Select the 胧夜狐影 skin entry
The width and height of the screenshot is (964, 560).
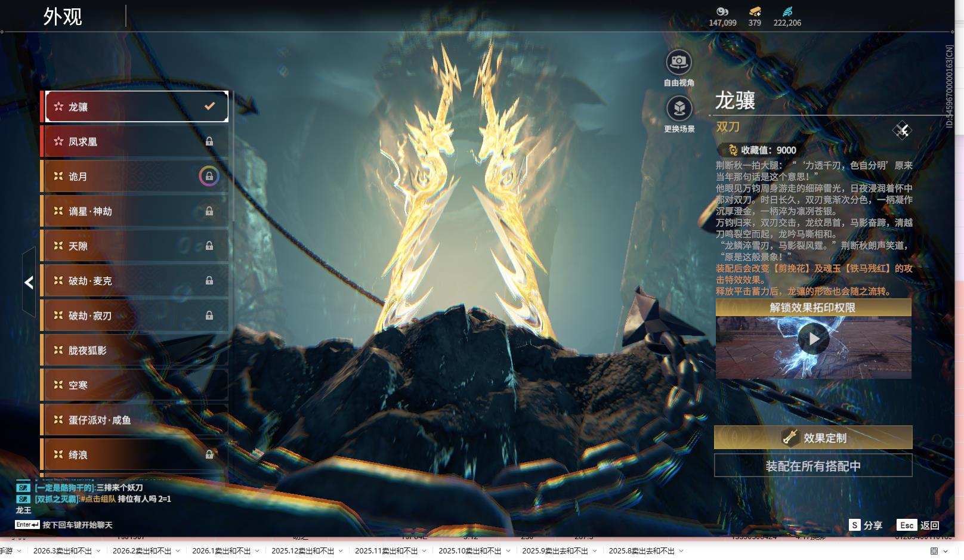coord(135,350)
